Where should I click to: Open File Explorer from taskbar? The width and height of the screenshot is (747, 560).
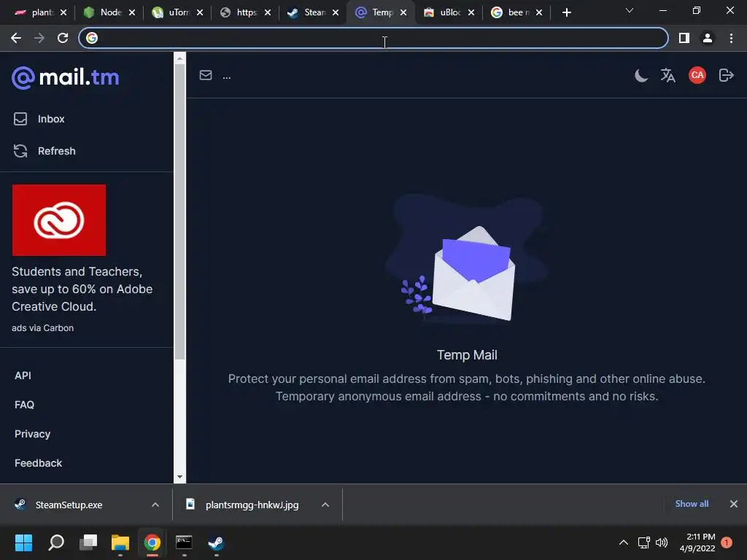point(120,542)
